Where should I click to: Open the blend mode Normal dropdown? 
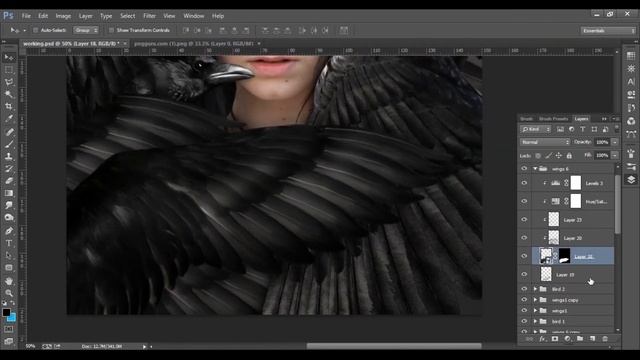pos(545,142)
